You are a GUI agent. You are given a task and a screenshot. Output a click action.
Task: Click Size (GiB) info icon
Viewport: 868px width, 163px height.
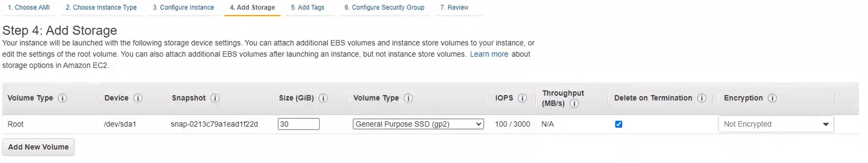tap(323, 98)
